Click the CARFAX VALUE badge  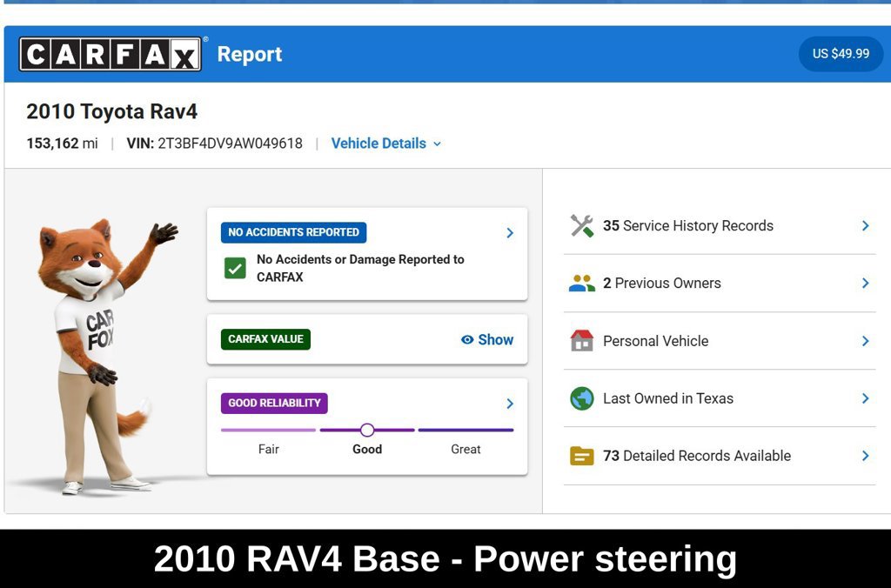click(266, 339)
